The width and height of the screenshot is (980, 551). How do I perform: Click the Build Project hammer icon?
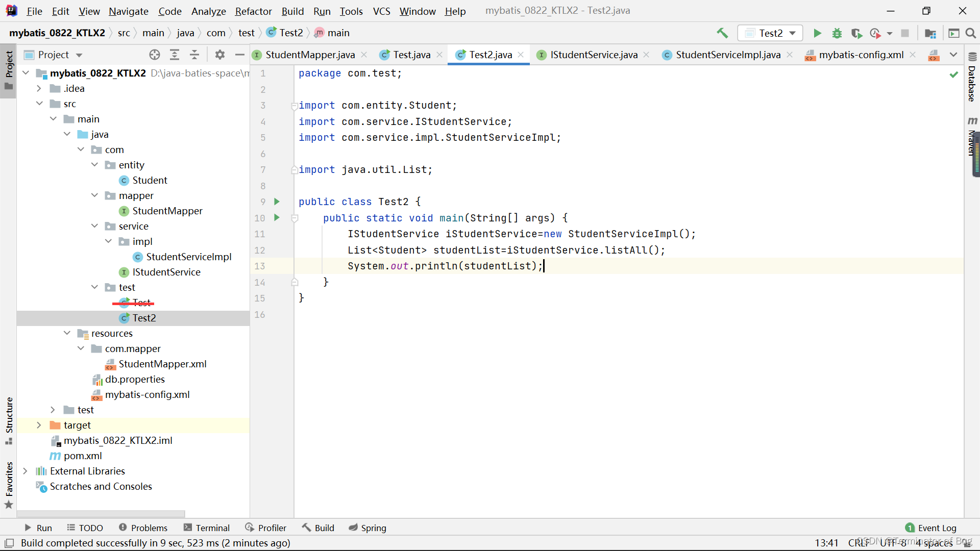click(x=722, y=33)
